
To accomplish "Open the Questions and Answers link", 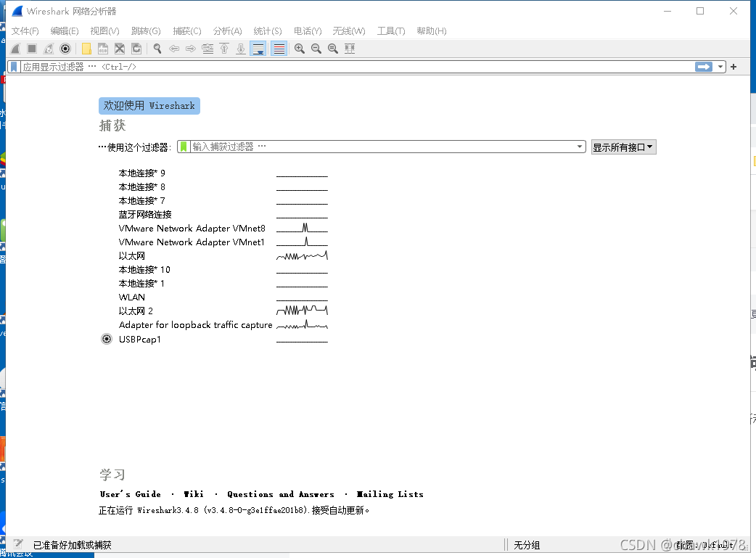I will (281, 494).
